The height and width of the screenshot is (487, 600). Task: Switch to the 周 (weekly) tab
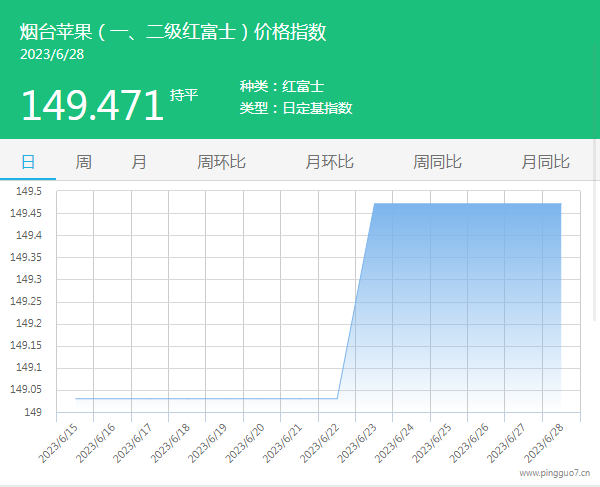pos(83,162)
